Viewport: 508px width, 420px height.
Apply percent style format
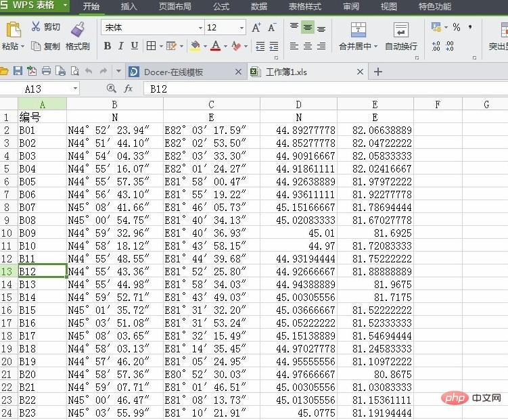457,27
